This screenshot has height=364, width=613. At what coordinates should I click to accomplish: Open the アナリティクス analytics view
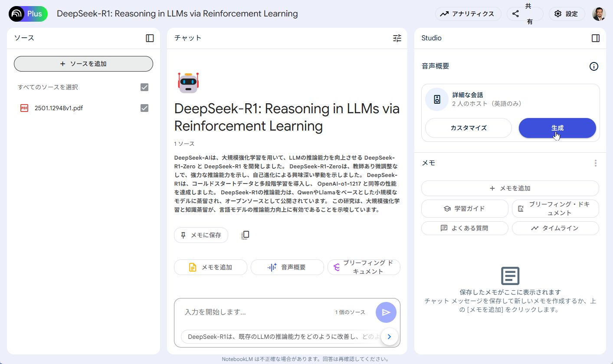(x=468, y=14)
